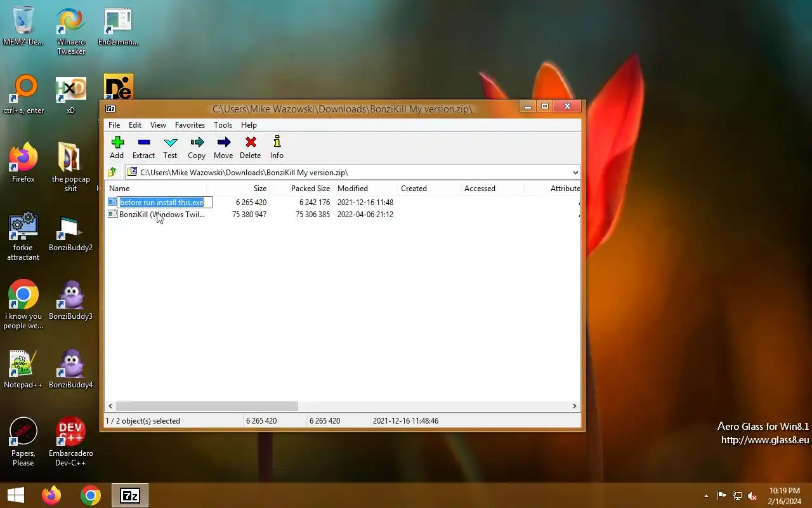
Task: Click the scroll right arrow in file list
Action: [x=575, y=406]
